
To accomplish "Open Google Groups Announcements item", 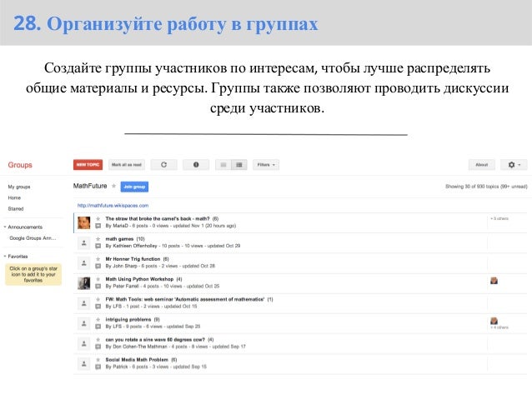I will point(33,238).
